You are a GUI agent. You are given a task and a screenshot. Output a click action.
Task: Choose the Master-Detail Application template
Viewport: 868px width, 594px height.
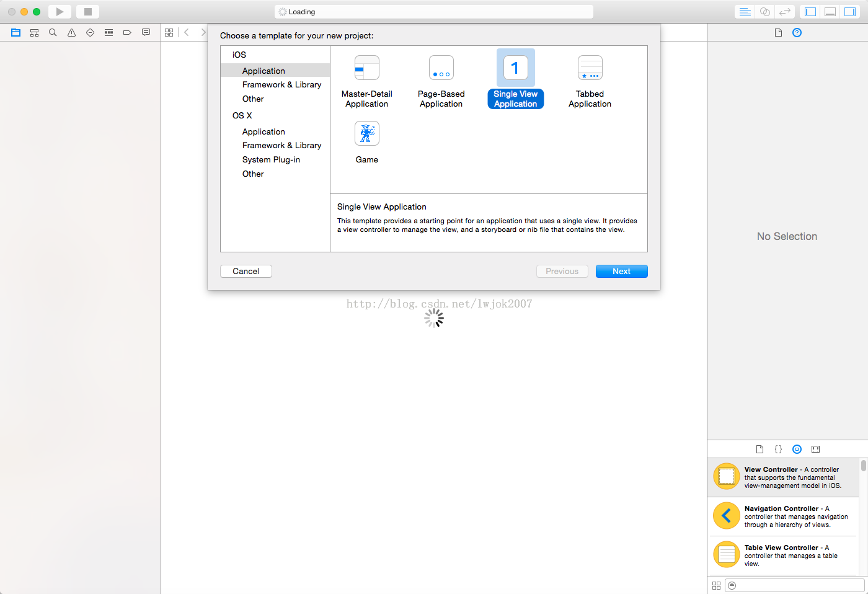click(367, 81)
